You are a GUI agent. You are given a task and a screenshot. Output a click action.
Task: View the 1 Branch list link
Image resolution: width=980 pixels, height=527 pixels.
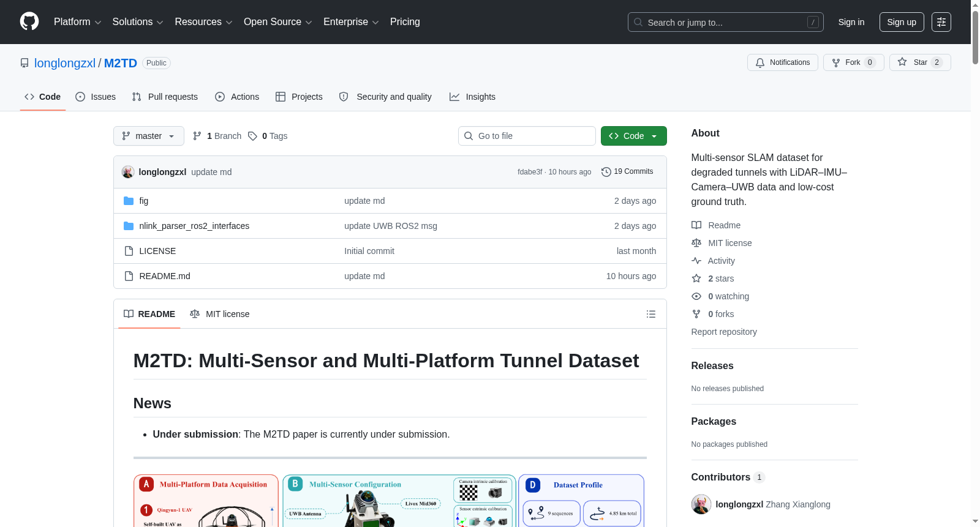[x=217, y=136]
